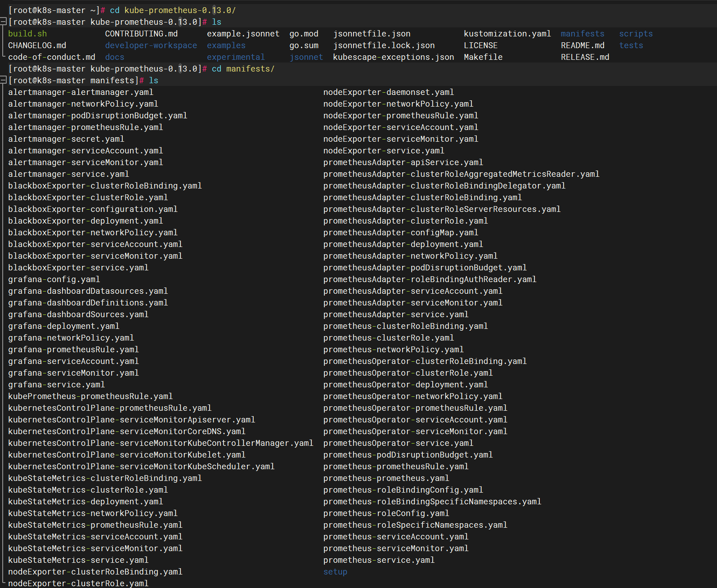This screenshot has height=588, width=717.
Task: Select kubernetesControlPlane-serviceMonitorApiserver.yaml
Action: (x=132, y=420)
